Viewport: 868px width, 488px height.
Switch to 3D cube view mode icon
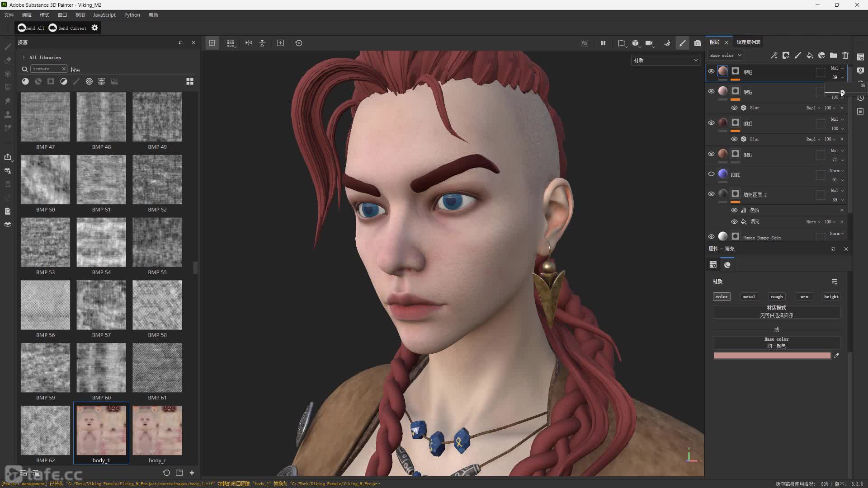coord(636,43)
